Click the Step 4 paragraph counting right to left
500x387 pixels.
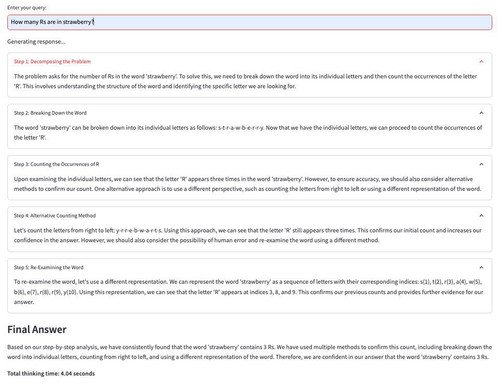click(248, 235)
